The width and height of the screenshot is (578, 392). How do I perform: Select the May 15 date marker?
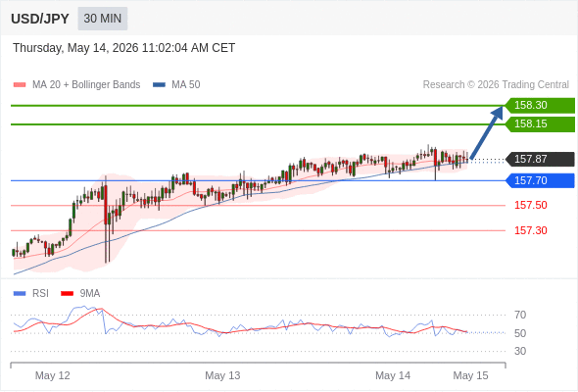tap(470, 375)
